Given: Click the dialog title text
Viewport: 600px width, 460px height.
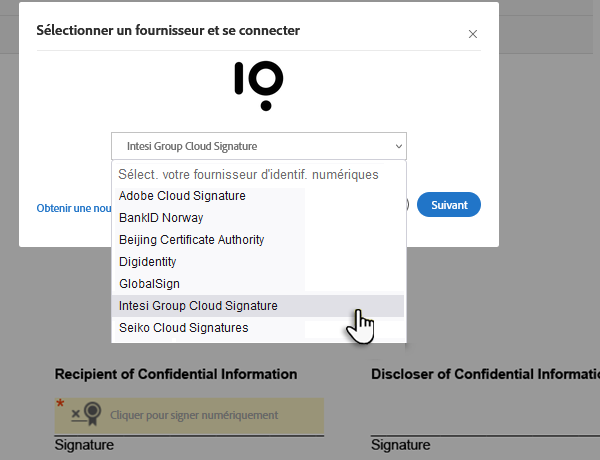Looking at the screenshot, I should [x=168, y=31].
